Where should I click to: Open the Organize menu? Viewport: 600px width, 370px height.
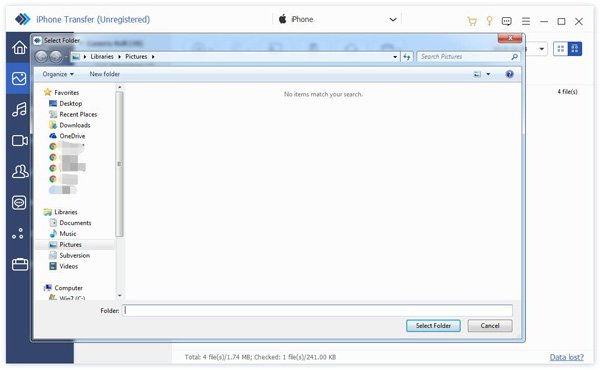(x=58, y=74)
